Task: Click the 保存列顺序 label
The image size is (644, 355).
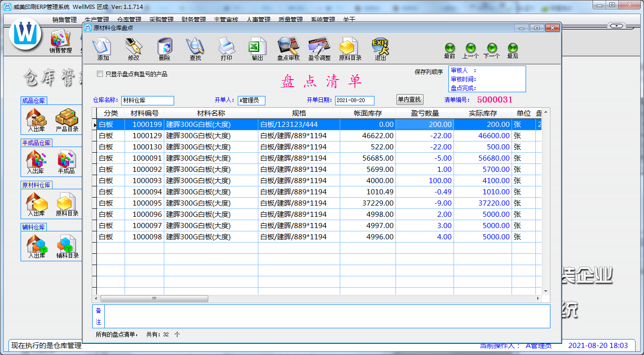Action: tap(428, 72)
